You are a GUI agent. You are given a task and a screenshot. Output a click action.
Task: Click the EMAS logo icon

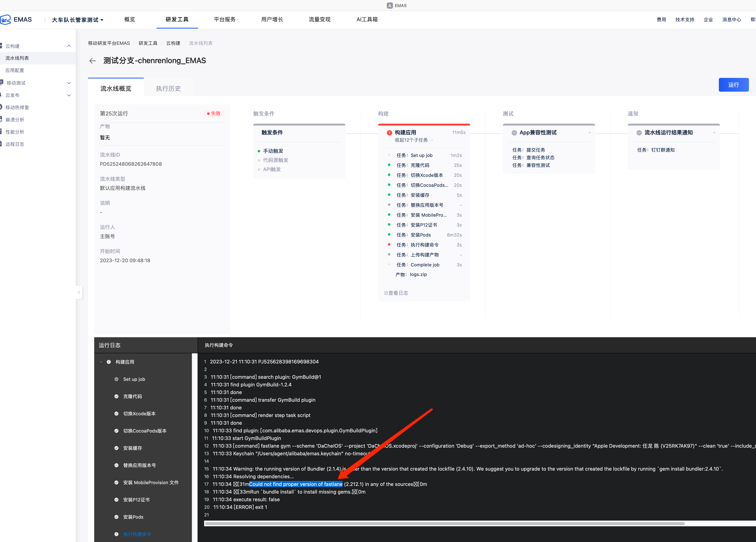[5, 19]
